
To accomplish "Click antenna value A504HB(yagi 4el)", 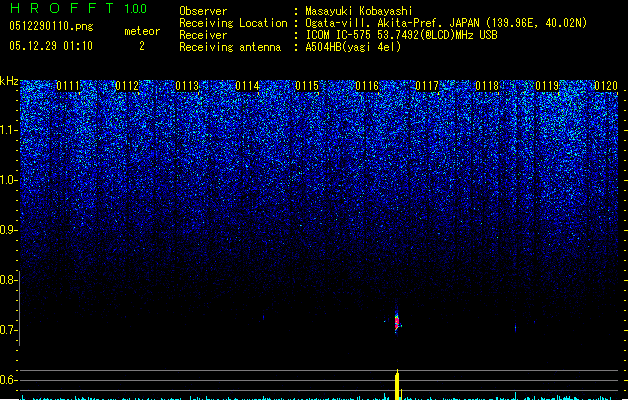I will (x=353, y=47).
